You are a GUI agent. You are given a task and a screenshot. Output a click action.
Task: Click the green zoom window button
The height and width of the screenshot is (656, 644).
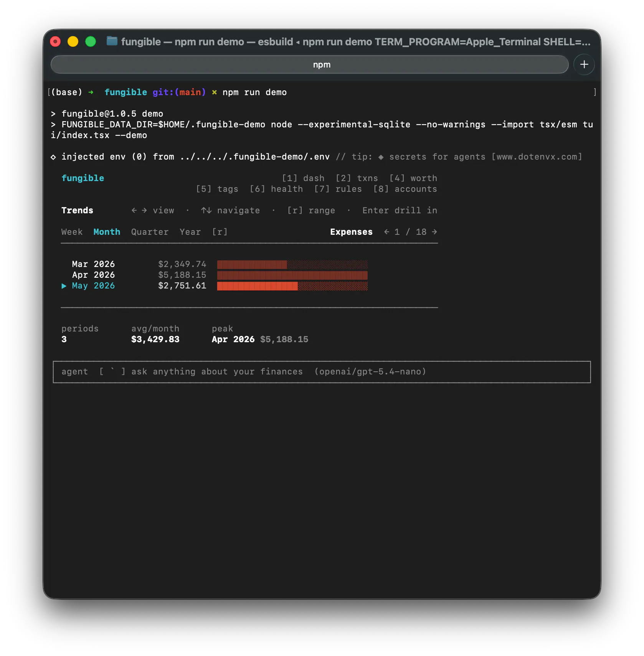click(91, 41)
